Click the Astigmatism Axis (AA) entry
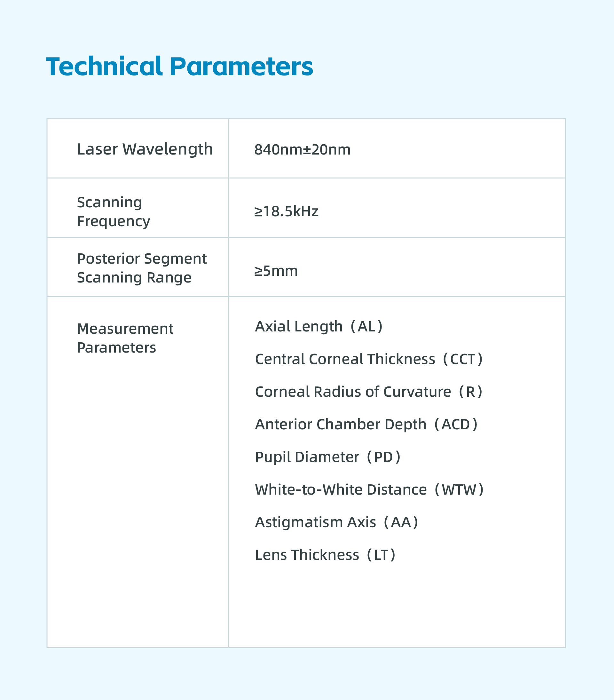 pyautogui.click(x=336, y=522)
